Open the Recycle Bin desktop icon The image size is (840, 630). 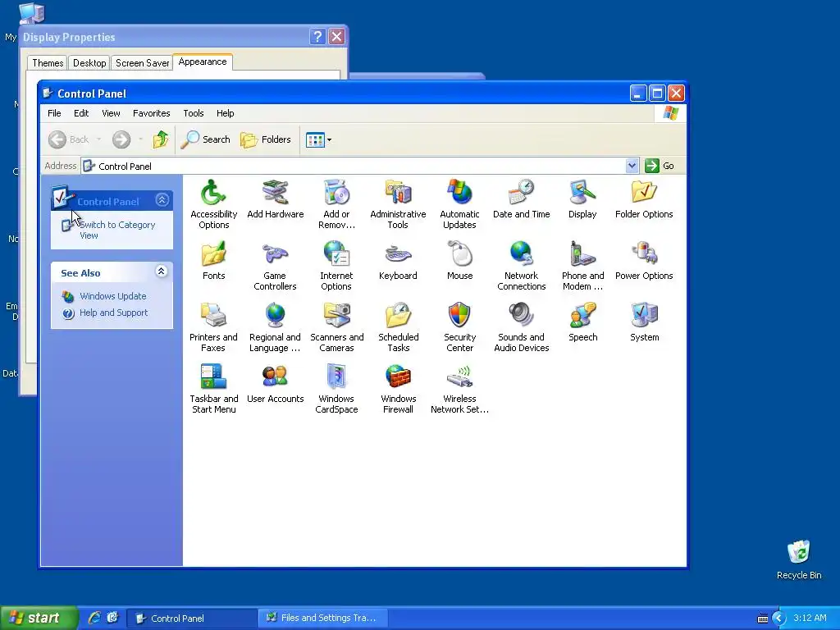pos(799,559)
